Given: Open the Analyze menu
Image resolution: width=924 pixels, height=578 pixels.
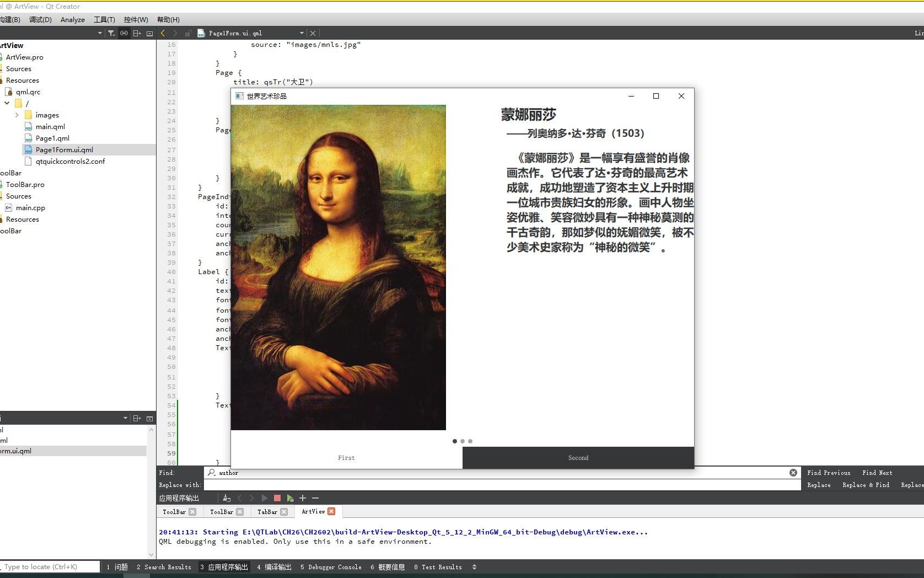Looking at the screenshot, I should [73, 19].
